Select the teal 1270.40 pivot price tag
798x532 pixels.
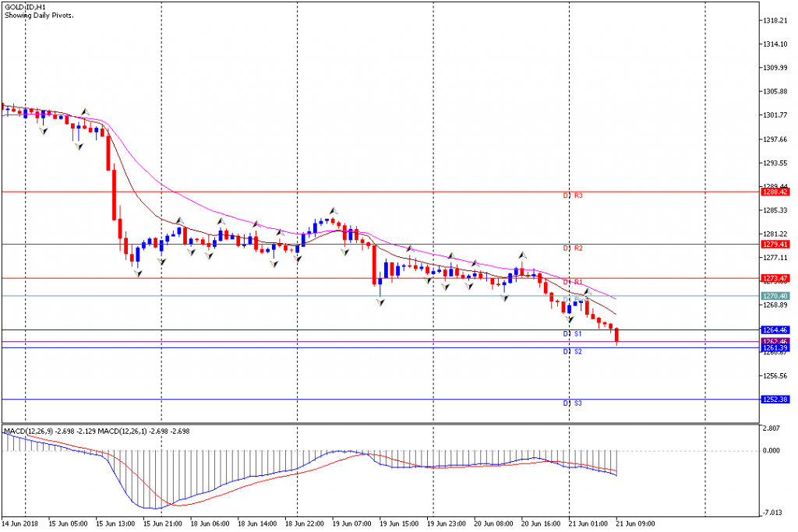click(x=775, y=296)
